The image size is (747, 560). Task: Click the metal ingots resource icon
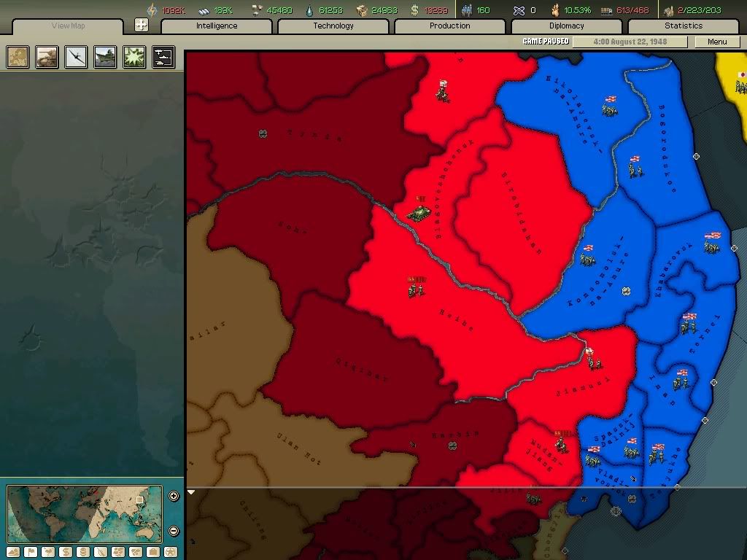[204, 10]
